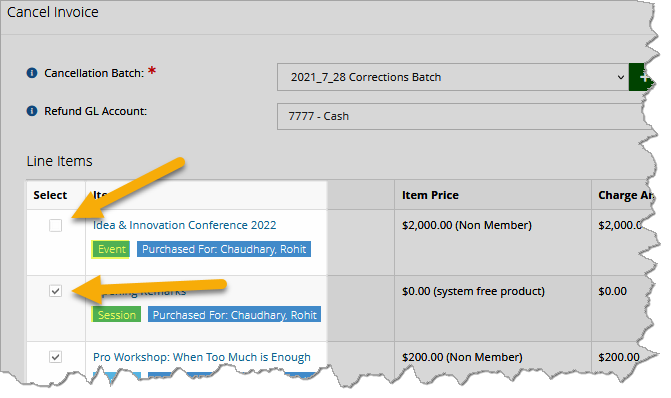Click the green Event tag

coord(111,249)
